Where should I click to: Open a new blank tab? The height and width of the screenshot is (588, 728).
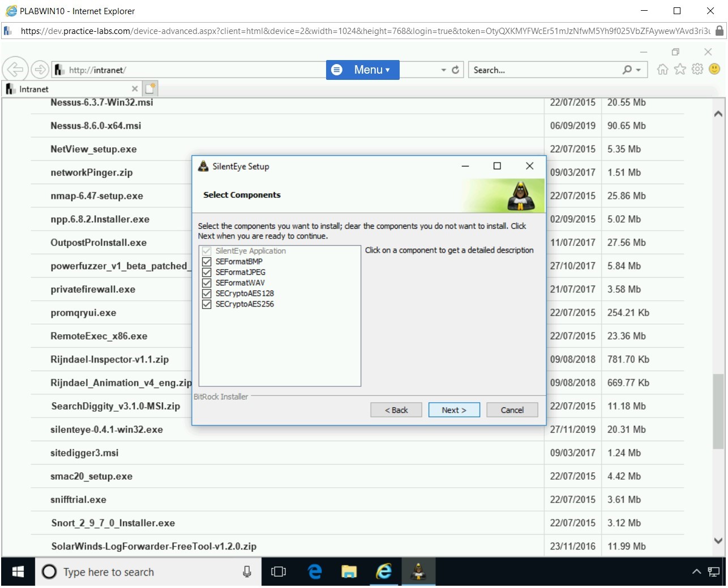pos(150,88)
